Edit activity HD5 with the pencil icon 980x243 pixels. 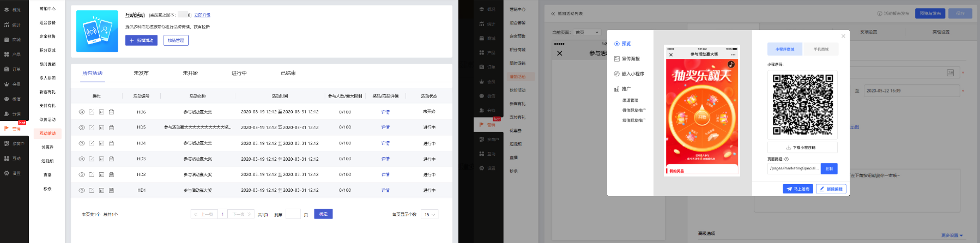[92, 127]
